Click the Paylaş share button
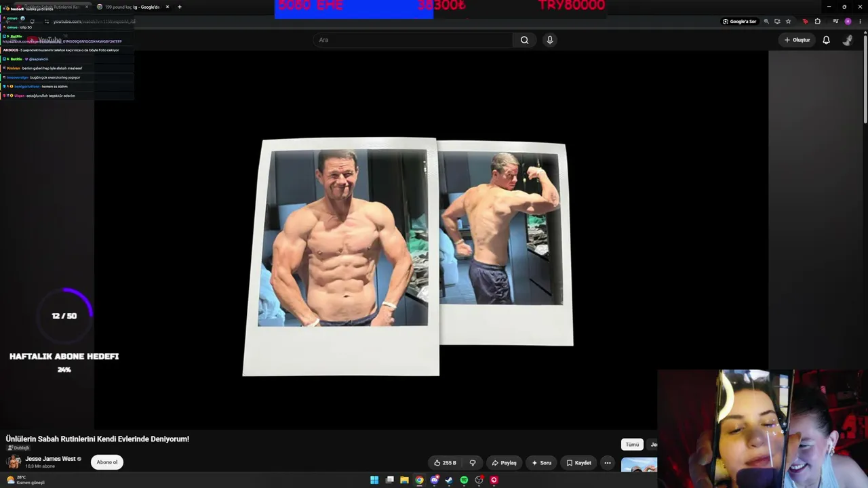The height and width of the screenshot is (488, 868). 505,463
